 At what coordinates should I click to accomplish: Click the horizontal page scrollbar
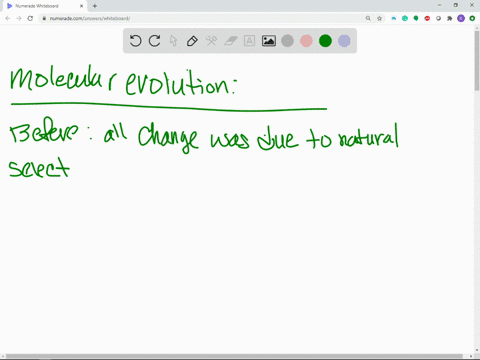pos(233,356)
